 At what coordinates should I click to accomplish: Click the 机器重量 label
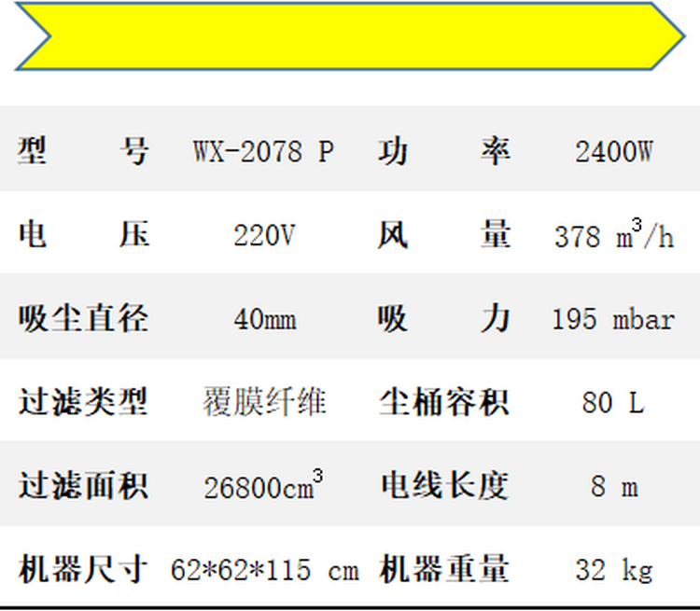pos(444,569)
